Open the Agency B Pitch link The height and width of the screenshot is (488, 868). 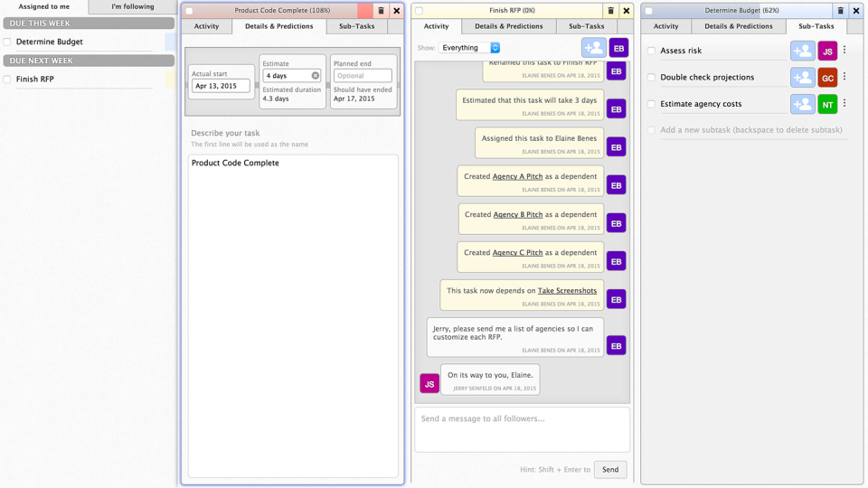(x=517, y=215)
